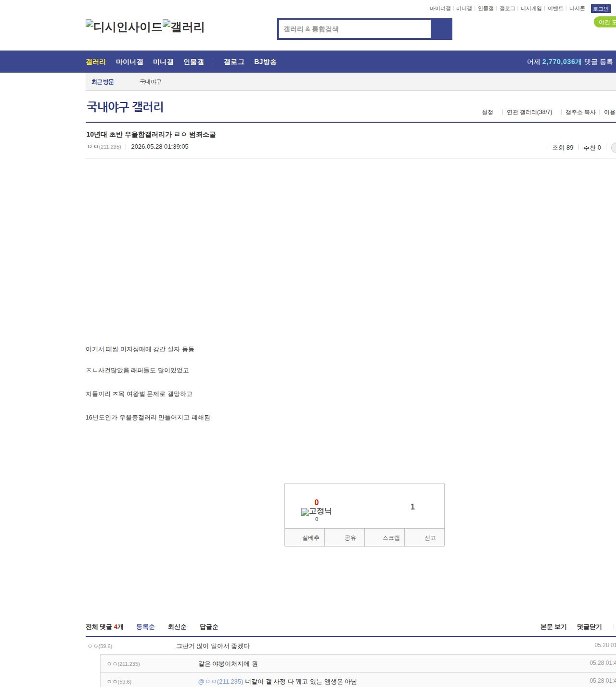Select 마이너갤 in the blue navigation bar
Viewport: 616px width, 687px height.
pos(129,62)
